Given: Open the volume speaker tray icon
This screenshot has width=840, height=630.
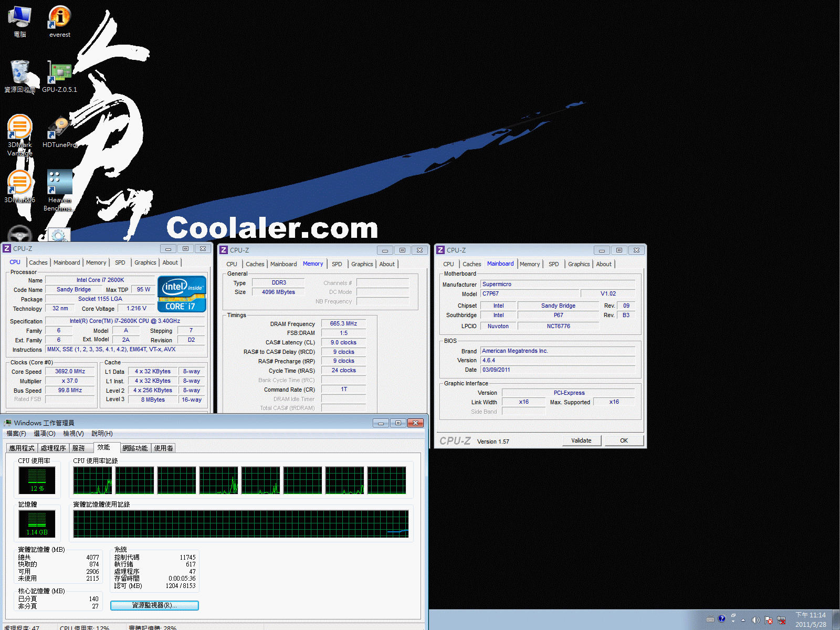Looking at the screenshot, I should pos(755,620).
